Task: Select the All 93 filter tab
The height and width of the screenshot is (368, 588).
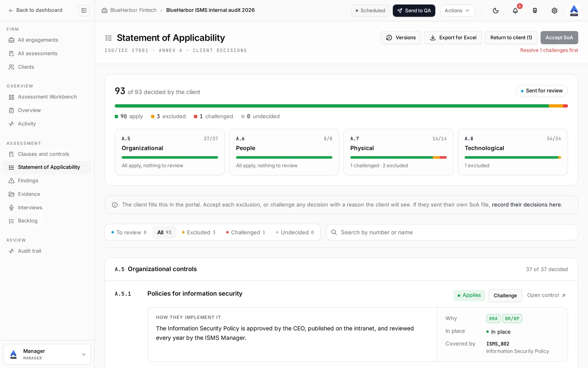Action: 164,232
